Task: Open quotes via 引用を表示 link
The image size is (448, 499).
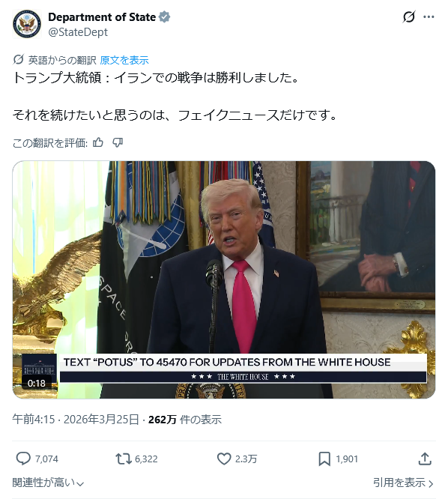Action: pos(403,483)
